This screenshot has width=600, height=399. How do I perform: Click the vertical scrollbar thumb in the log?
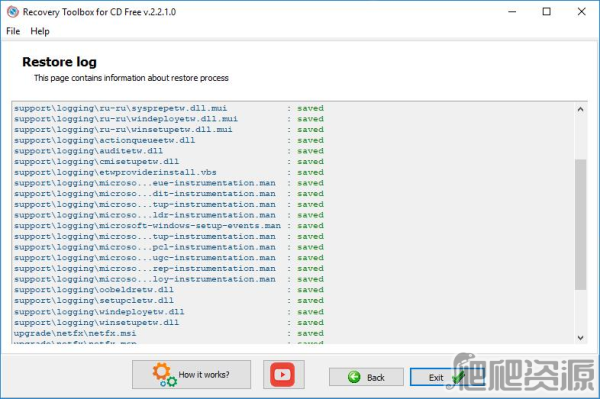580,224
